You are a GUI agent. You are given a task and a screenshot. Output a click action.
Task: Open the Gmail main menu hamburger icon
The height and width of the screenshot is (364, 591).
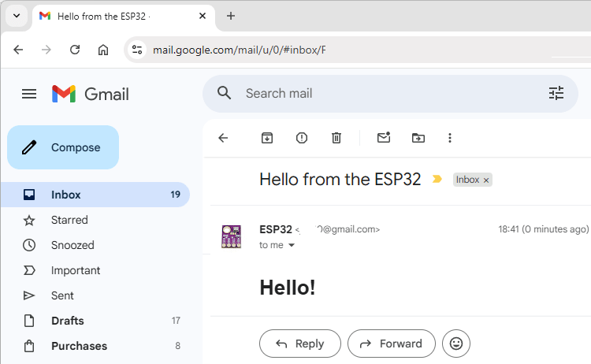click(x=29, y=94)
